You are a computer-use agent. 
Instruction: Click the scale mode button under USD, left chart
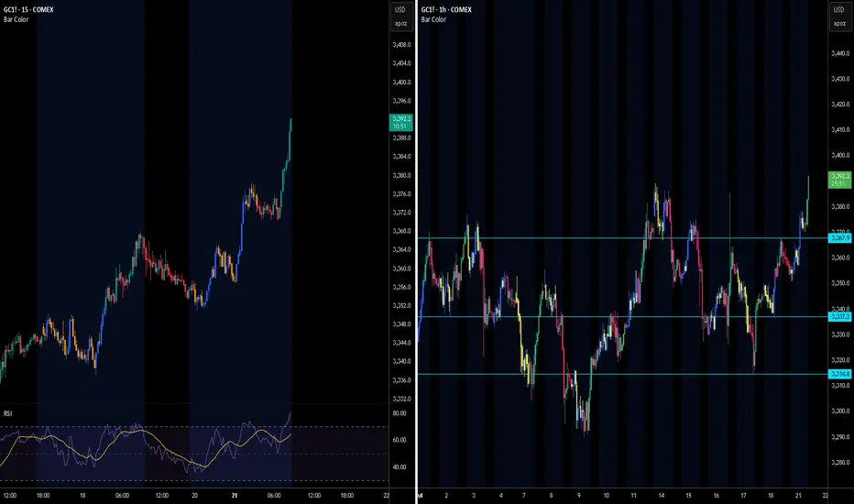pyautogui.click(x=400, y=24)
